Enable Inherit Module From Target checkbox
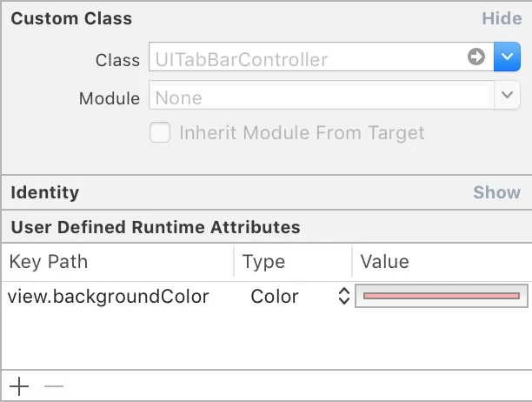 pos(160,133)
